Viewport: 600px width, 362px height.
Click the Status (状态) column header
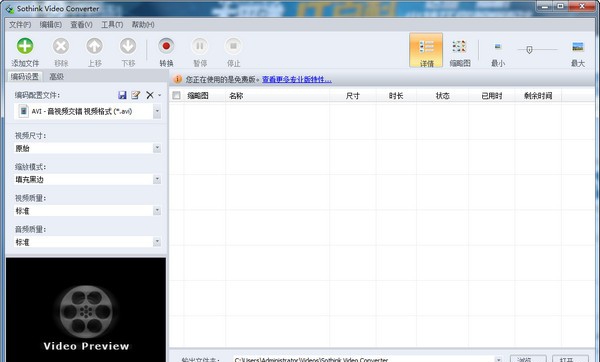442,96
